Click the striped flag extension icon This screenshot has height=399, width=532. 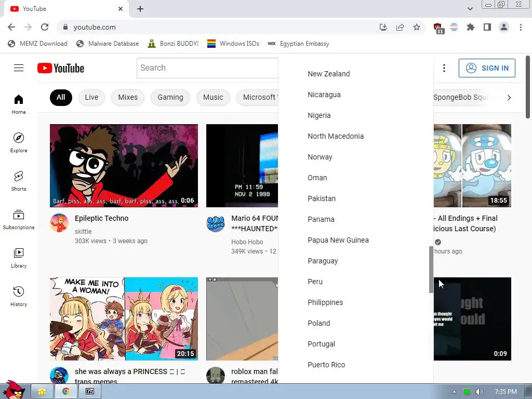click(x=454, y=27)
